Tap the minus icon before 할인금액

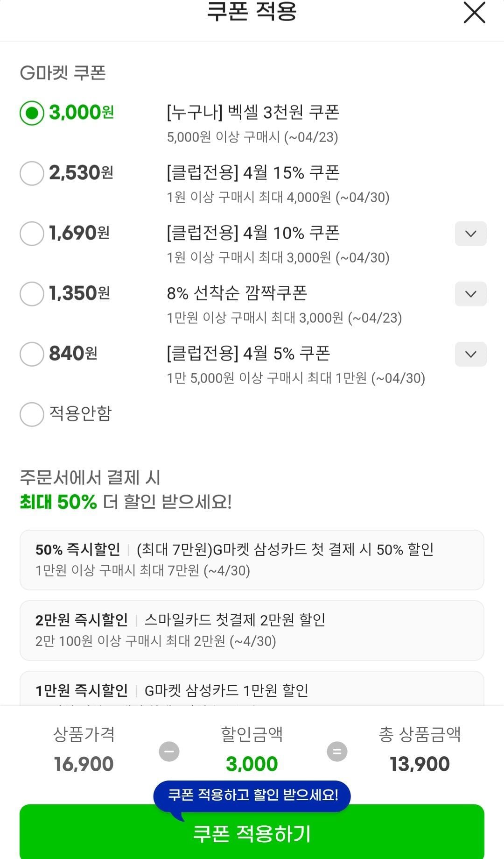[169, 752]
